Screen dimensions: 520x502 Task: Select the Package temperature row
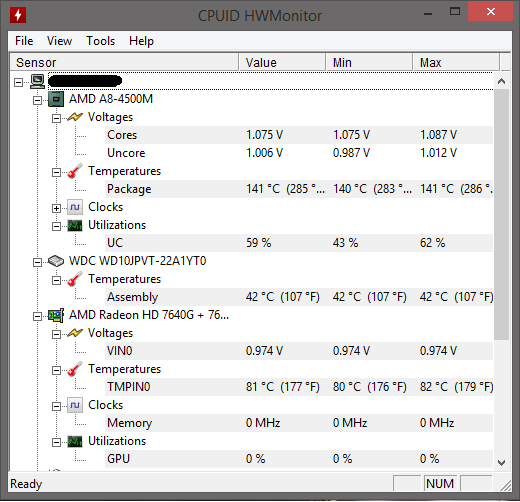(x=299, y=189)
